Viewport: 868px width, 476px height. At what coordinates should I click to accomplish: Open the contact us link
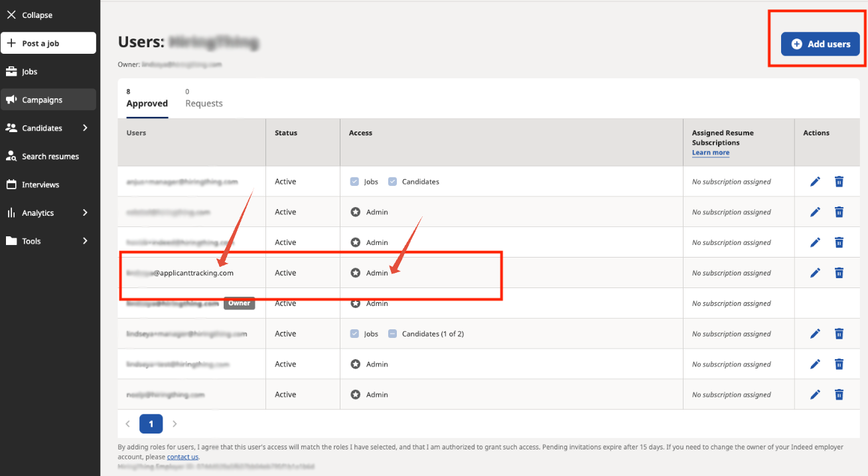(x=182, y=457)
